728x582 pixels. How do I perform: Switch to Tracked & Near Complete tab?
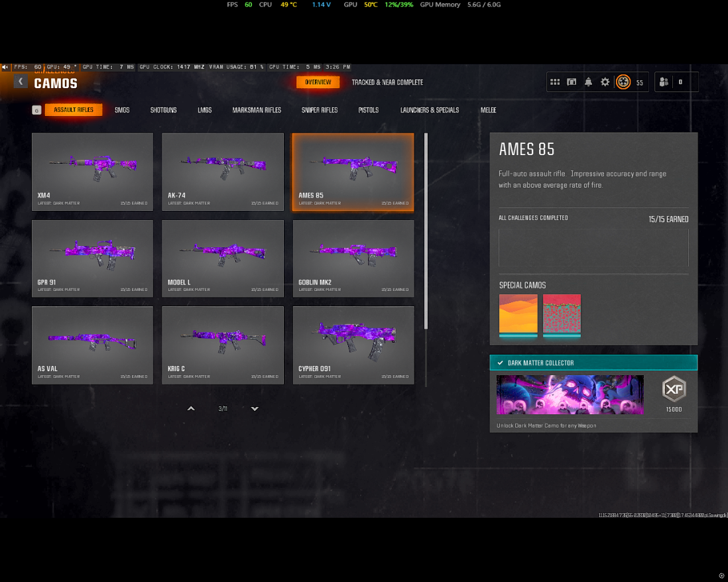[x=387, y=82]
